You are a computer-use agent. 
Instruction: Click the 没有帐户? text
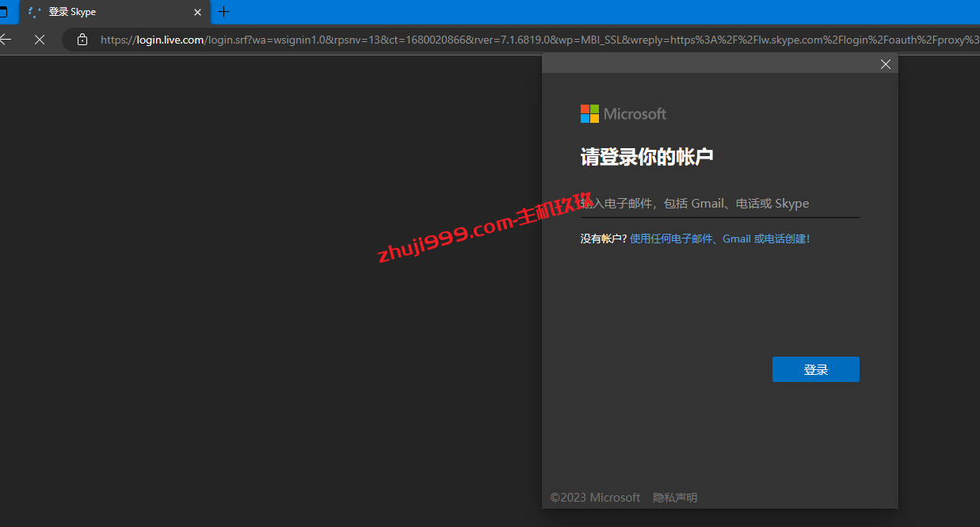point(604,239)
